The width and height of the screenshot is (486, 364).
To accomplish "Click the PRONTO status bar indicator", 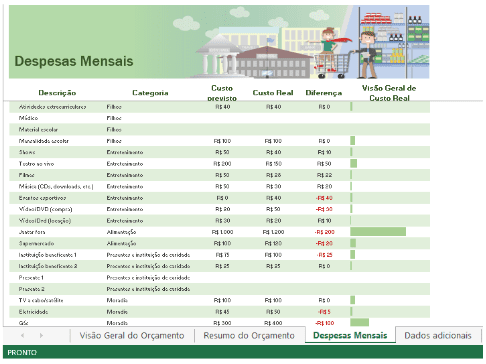I will pos(22,352).
